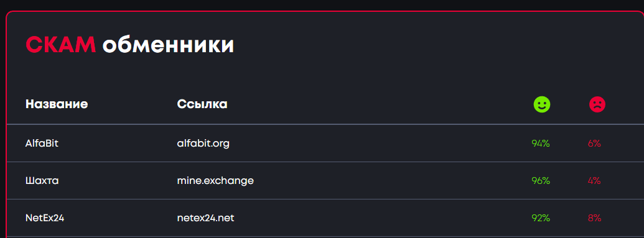Click the 6% negative rating for AlfaBit

pos(594,144)
